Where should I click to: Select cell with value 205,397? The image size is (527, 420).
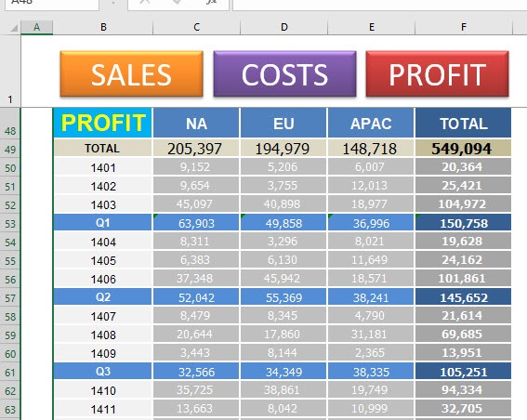(x=196, y=148)
